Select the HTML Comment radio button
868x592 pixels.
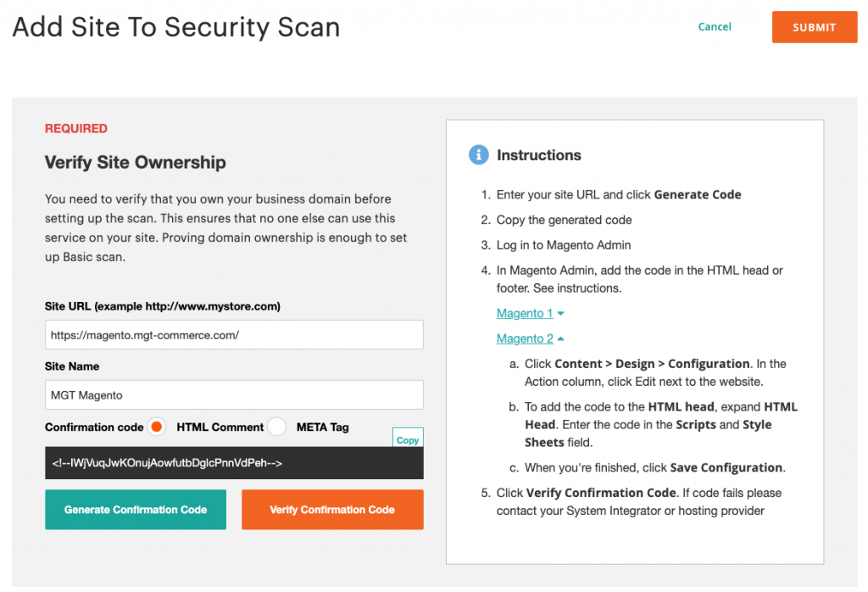tap(156, 427)
